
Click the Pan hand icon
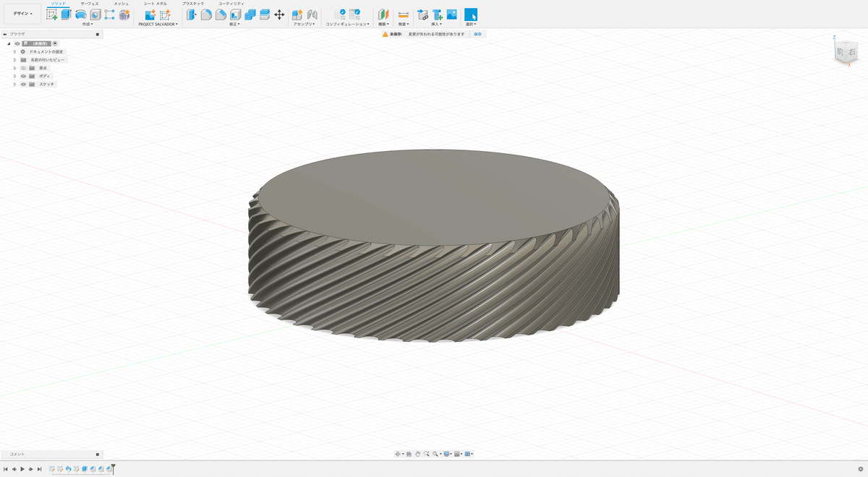417,454
